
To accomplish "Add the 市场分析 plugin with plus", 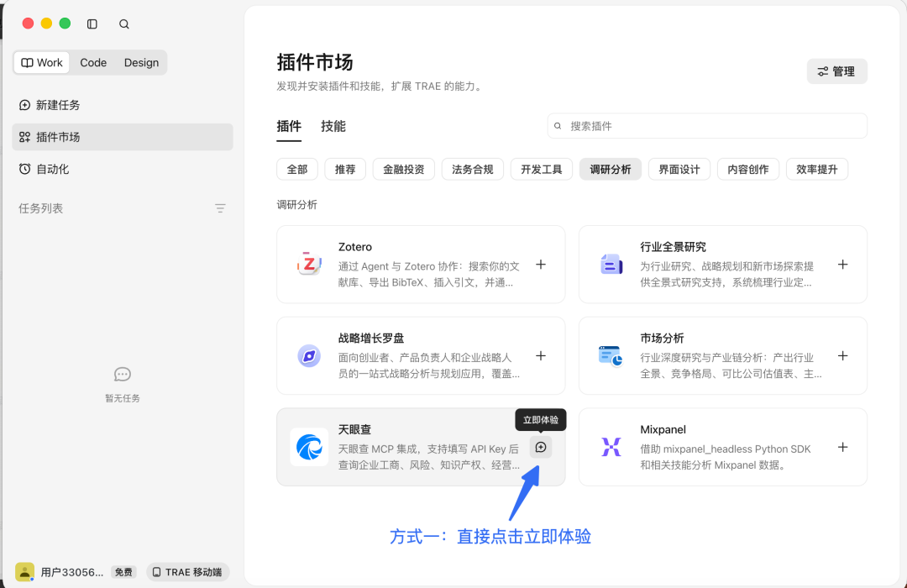I will tap(843, 356).
